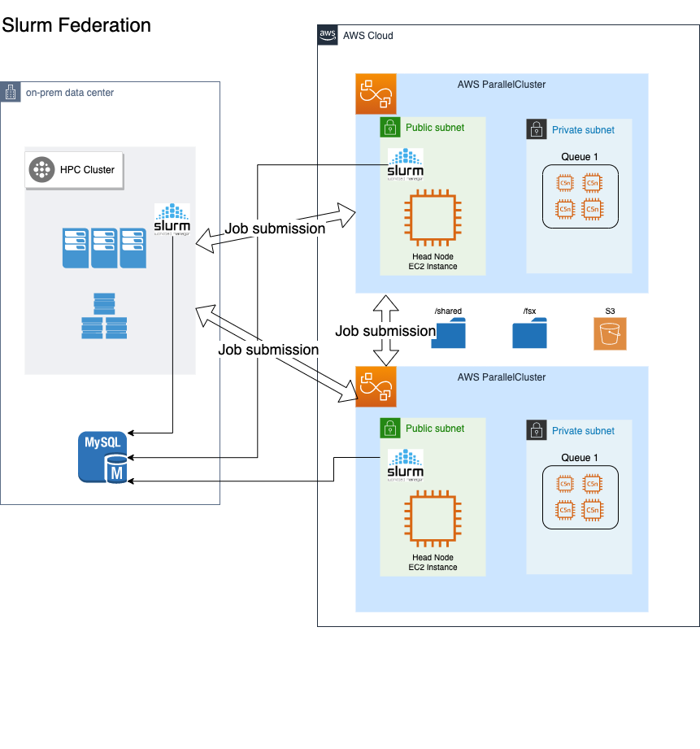Click the Slurm Federation title
Image resolution: width=700 pixels, height=749 pixels.
(76, 25)
